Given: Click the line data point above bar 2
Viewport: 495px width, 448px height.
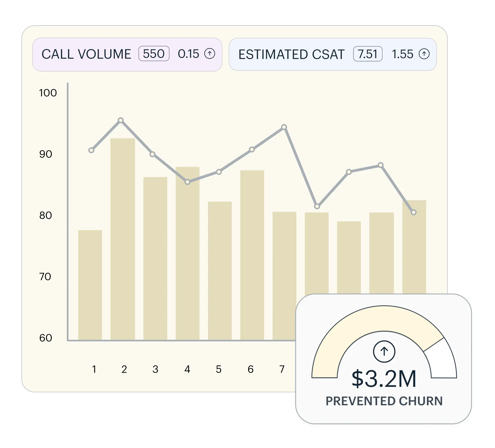Looking at the screenshot, I should [x=121, y=120].
